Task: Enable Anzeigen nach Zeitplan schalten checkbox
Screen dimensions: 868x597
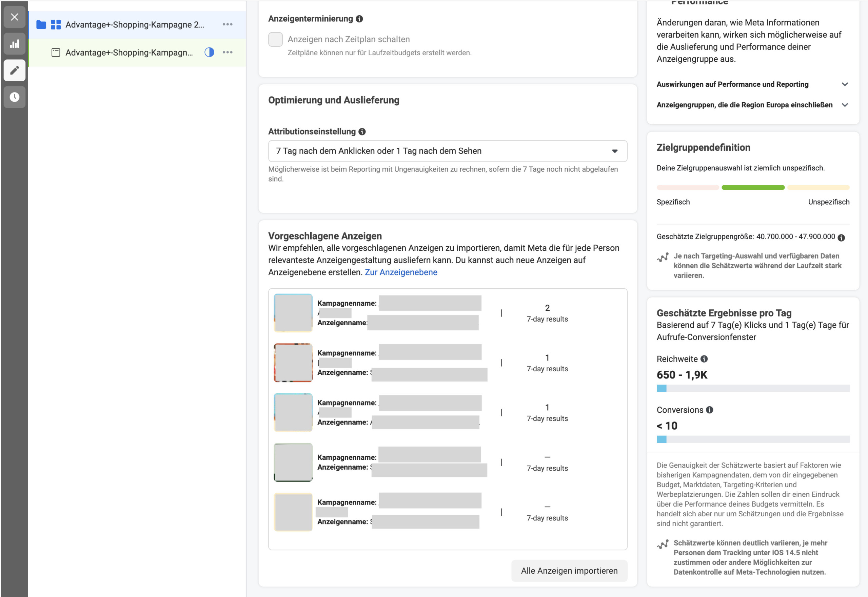Action: 275,39
